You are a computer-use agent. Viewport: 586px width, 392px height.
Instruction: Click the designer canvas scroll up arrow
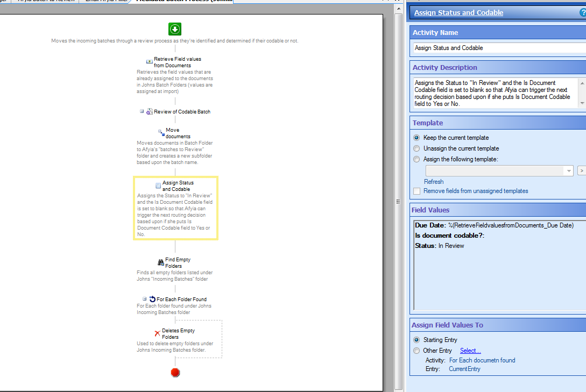(x=398, y=8)
